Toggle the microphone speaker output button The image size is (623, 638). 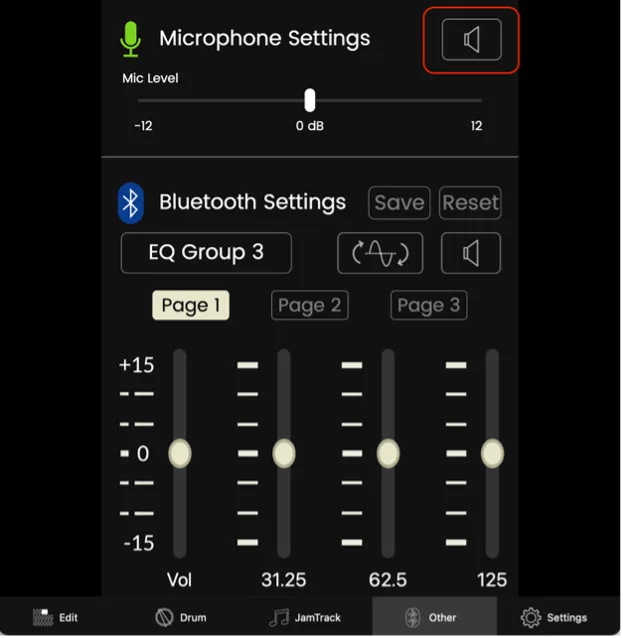(472, 40)
